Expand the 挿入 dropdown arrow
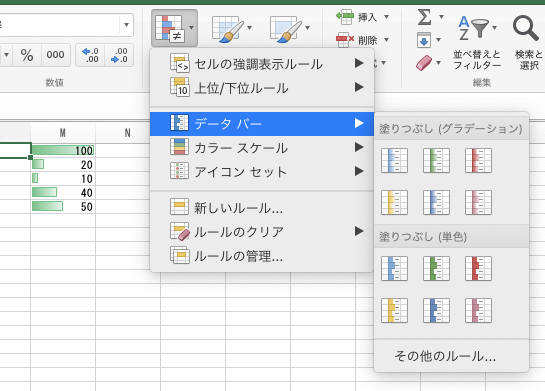The width and height of the screenshot is (545, 391). [387, 17]
